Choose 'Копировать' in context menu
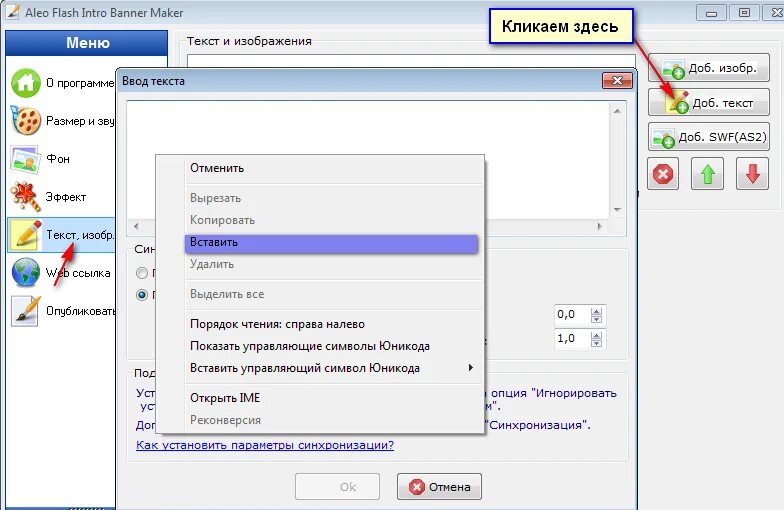Viewport: 784px width, 510px height. (x=320, y=220)
